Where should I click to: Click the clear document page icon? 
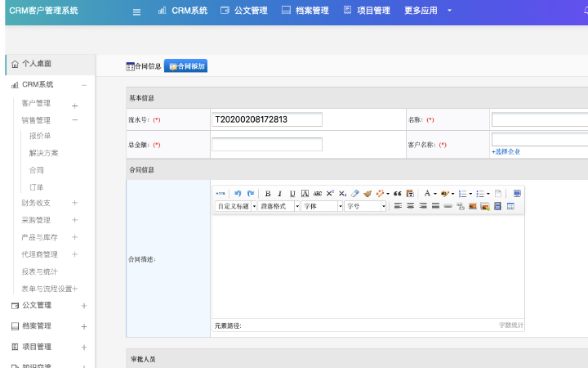point(498,194)
